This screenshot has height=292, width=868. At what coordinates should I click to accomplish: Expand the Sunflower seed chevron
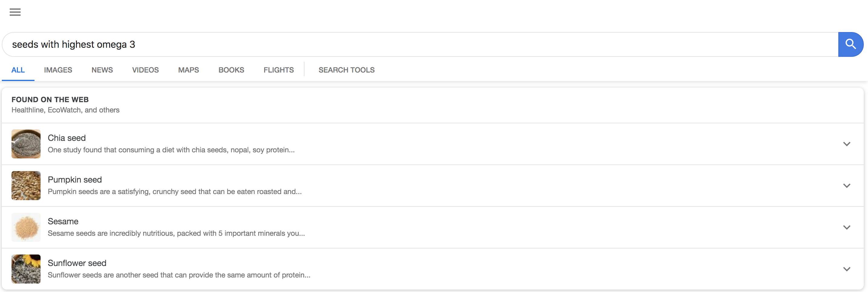[x=847, y=269]
